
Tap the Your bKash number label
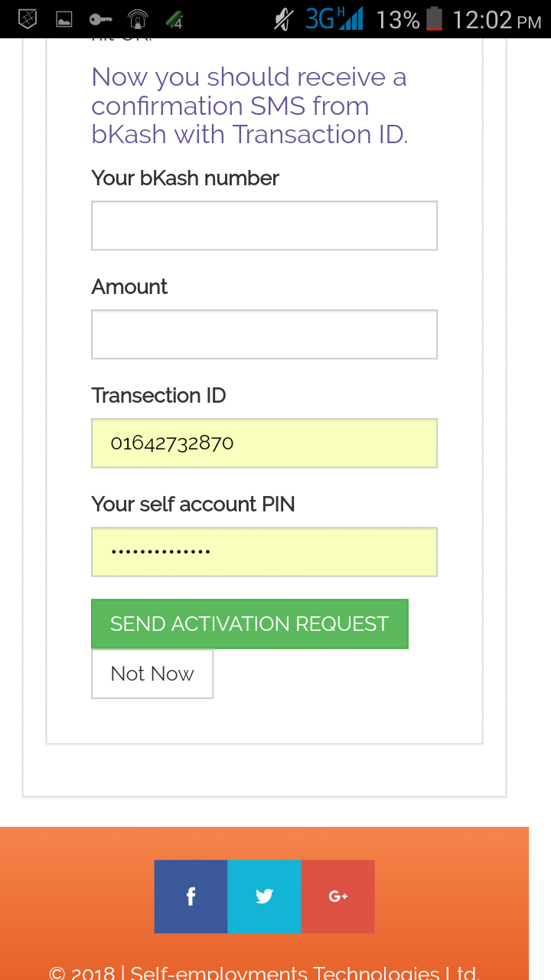[x=185, y=178]
